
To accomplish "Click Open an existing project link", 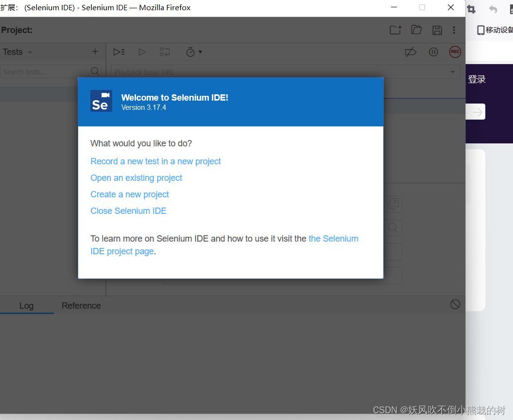I will coord(137,178).
